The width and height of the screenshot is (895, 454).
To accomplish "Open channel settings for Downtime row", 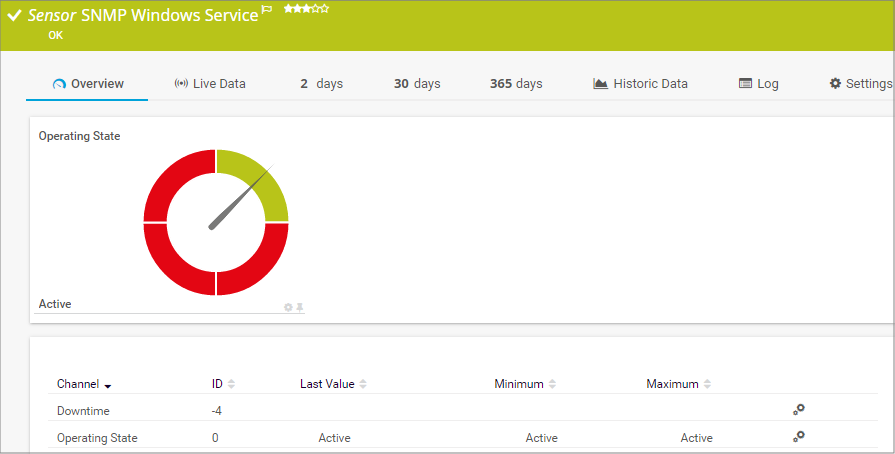I will (798, 409).
